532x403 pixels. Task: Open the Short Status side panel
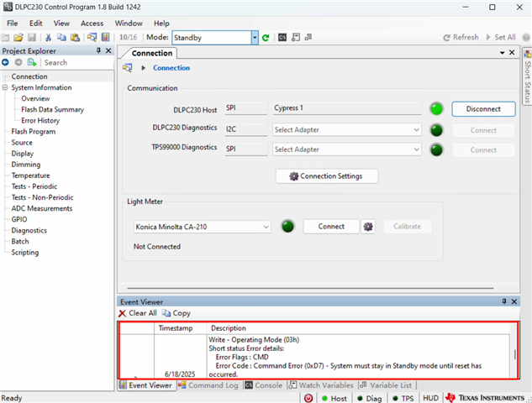[x=527, y=77]
